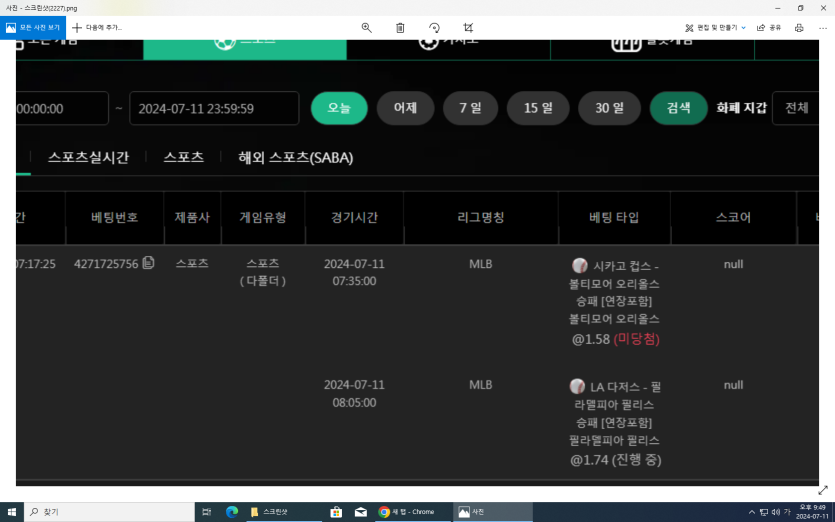Image resolution: width=835 pixels, height=522 pixels.
Task: Open volume control in system tray
Action: point(775,512)
